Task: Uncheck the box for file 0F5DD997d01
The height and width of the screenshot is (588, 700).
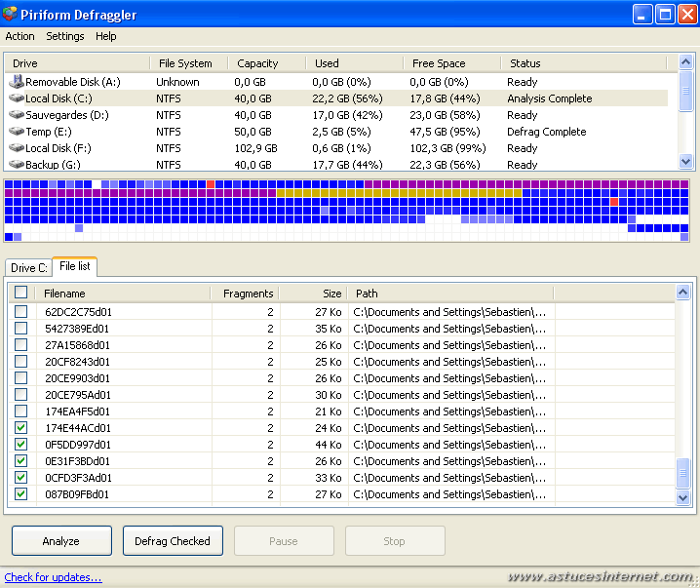Action: (x=21, y=445)
